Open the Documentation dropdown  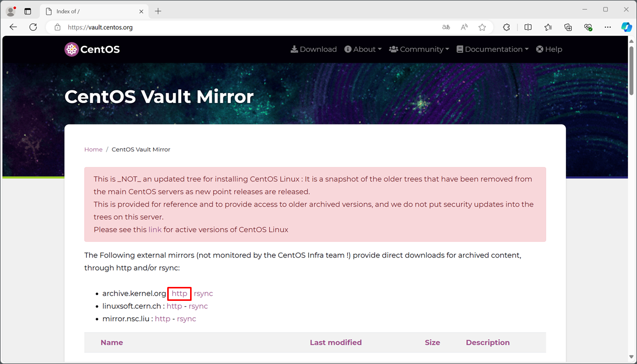[x=493, y=49]
